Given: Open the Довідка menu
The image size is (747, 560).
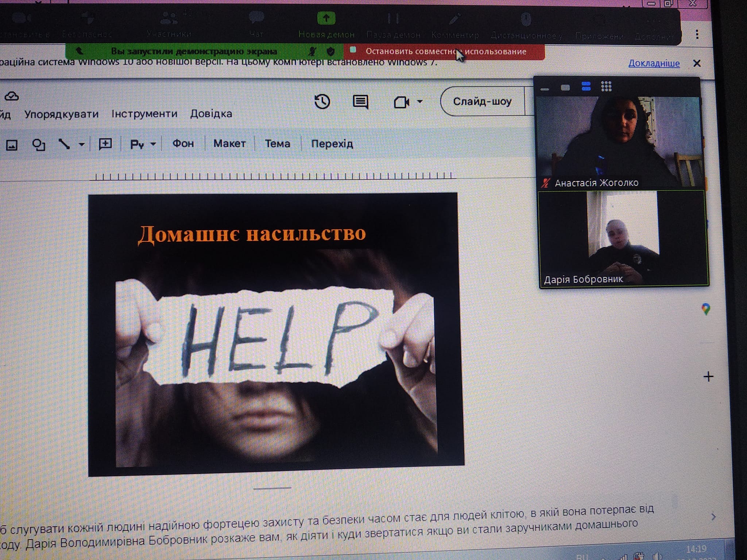Looking at the screenshot, I should [211, 114].
